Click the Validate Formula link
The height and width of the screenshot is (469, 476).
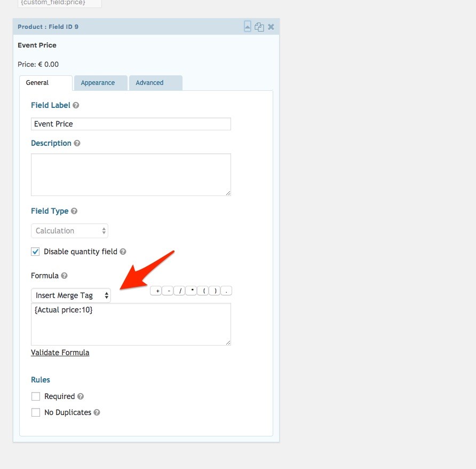click(60, 353)
